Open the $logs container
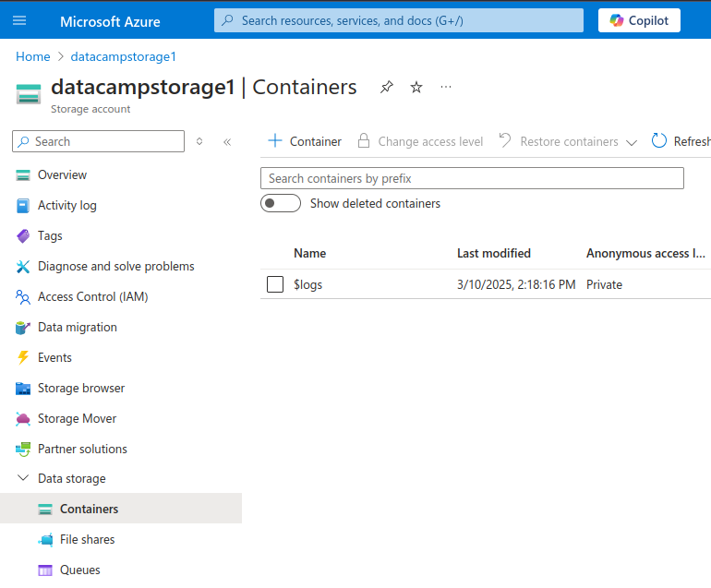Screen dimensions: 711x588 point(307,284)
